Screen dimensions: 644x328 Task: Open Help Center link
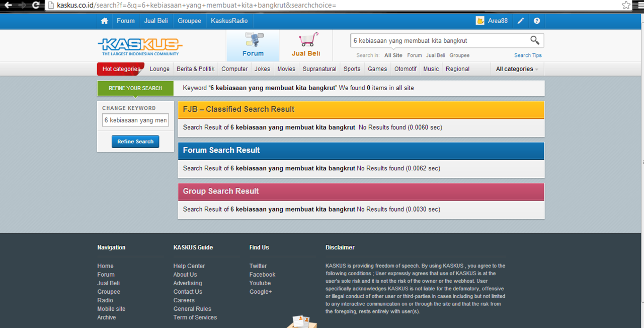click(x=189, y=266)
